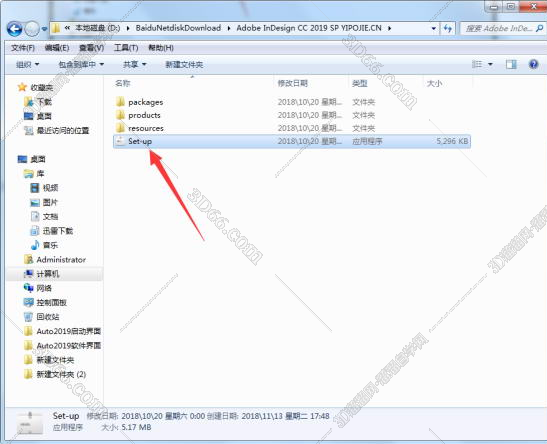Open the 视频 library
The image size is (547, 444).
[50, 188]
